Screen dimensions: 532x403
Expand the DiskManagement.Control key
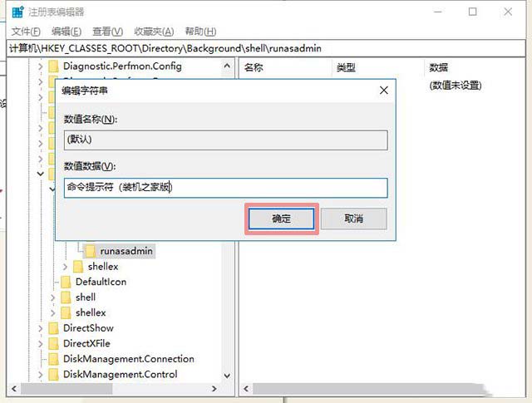(41, 375)
